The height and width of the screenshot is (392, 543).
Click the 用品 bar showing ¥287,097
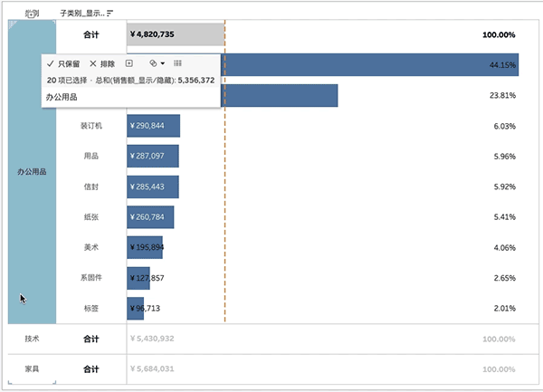[x=153, y=157]
